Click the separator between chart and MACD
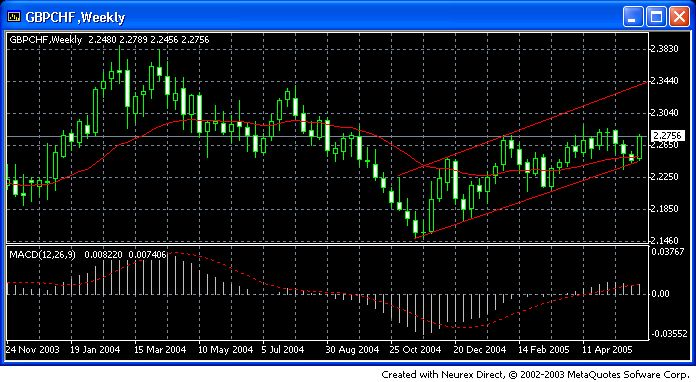The height and width of the screenshot is (382, 696). point(328,244)
